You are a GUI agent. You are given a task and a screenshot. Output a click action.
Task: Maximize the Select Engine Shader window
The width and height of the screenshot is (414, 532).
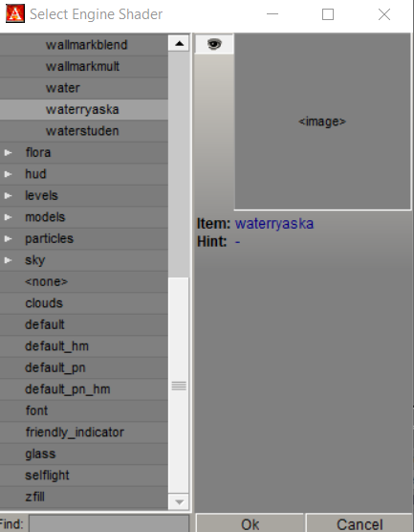click(x=328, y=14)
